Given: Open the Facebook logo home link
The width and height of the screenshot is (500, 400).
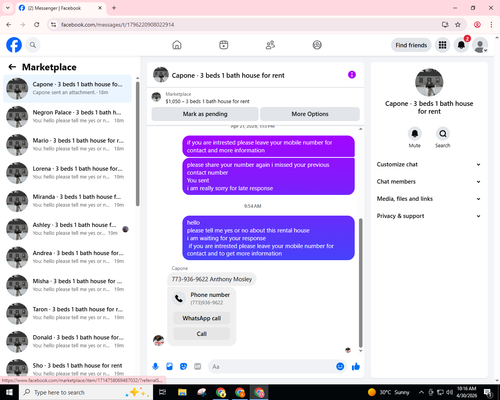Looking at the screenshot, I should (x=14, y=45).
